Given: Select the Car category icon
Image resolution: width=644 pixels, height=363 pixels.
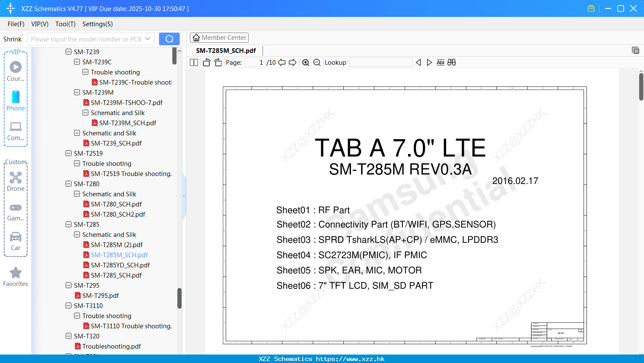Looking at the screenshot, I should [16, 241].
